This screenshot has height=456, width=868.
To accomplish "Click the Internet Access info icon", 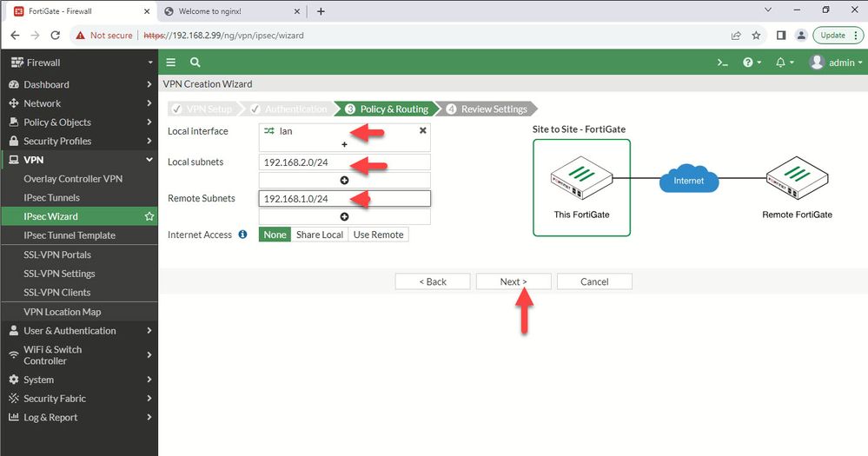I will [x=242, y=235].
